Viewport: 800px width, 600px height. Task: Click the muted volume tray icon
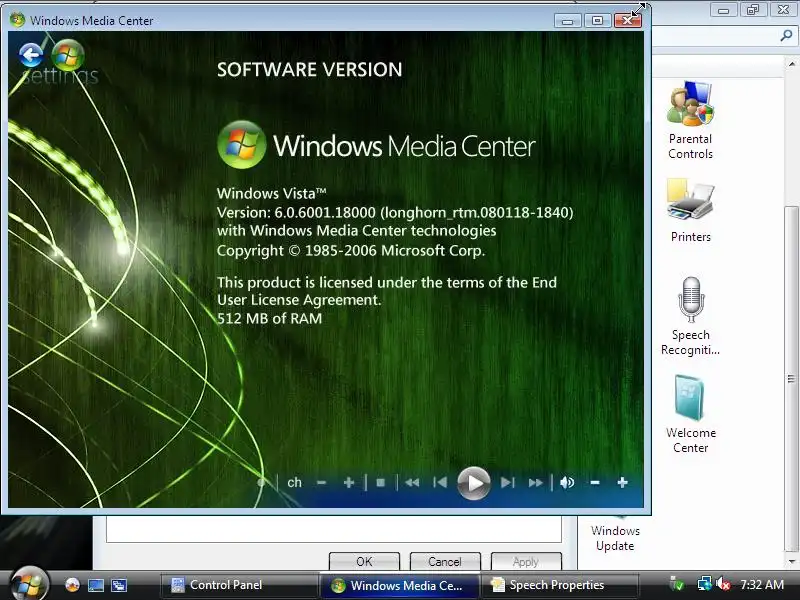click(723, 584)
